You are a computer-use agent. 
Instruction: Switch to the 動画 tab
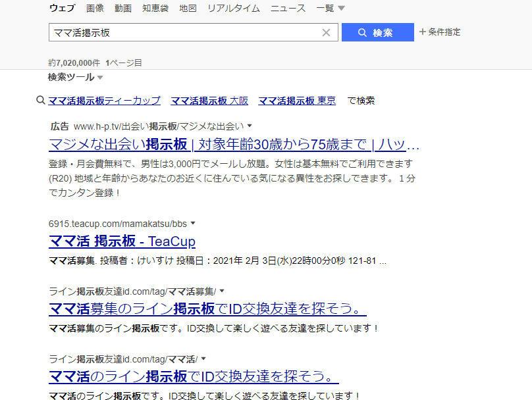coord(123,8)
